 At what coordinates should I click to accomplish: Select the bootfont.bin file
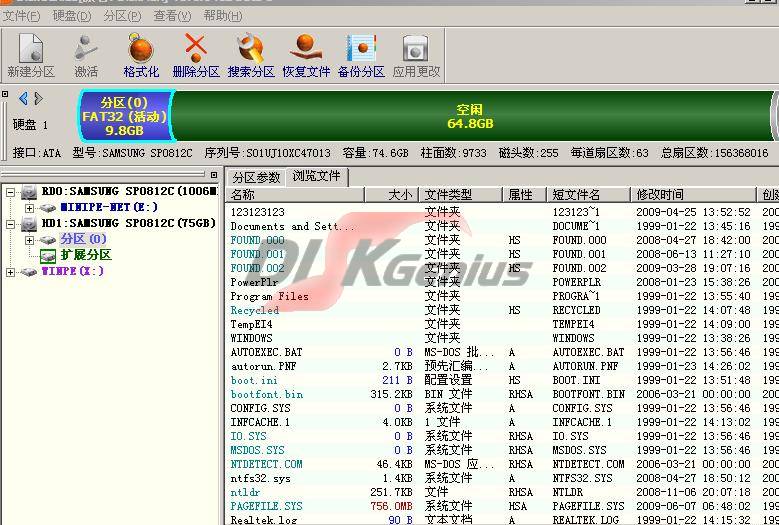[267, 394]
